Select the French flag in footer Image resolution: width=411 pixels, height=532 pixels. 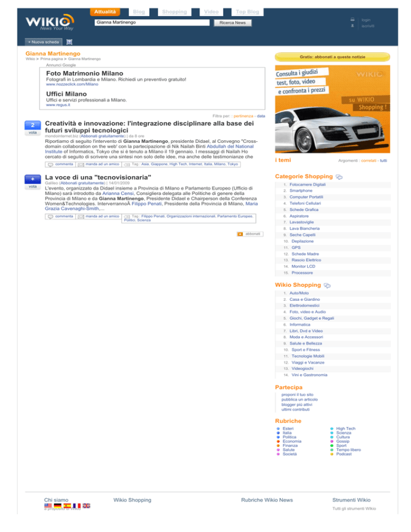pos(77,506)
